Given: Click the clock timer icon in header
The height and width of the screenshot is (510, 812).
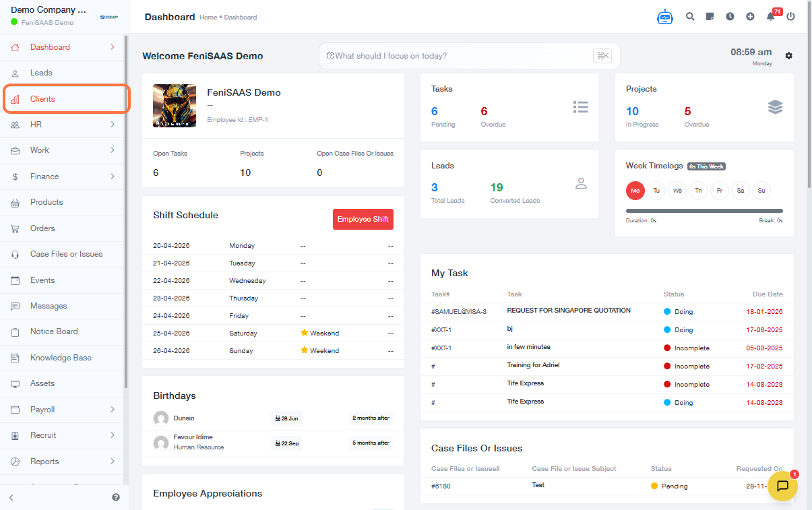Looking at the screenshot, I should [730, 17].
